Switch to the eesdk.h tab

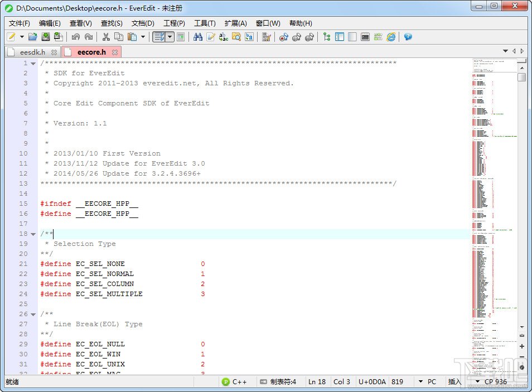click(32, 52)
